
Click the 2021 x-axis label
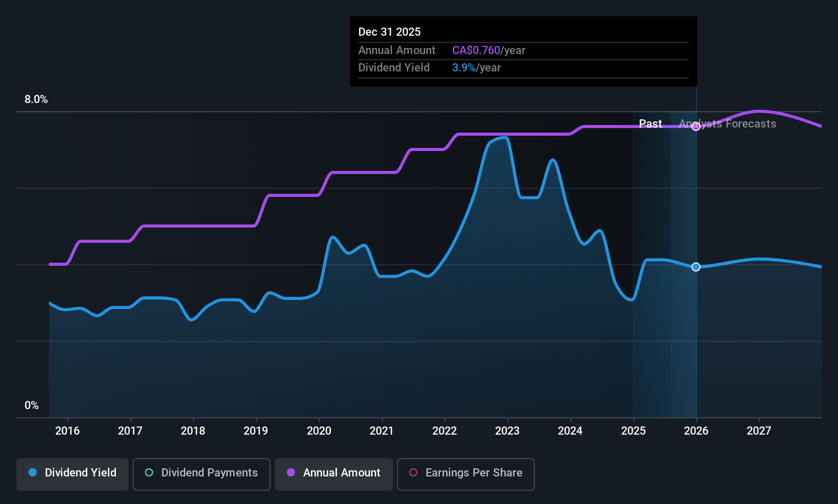[382, 431]
